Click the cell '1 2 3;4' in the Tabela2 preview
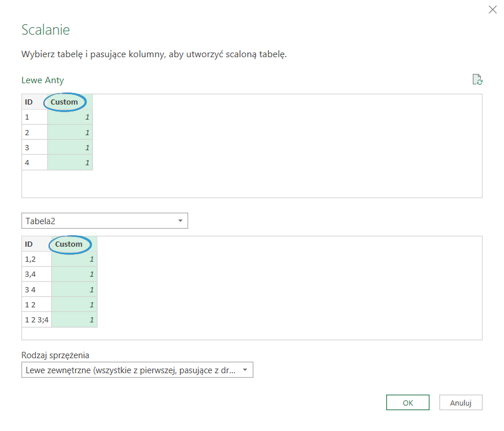Screen dimensions: 504x431 (x=36, y=319)
